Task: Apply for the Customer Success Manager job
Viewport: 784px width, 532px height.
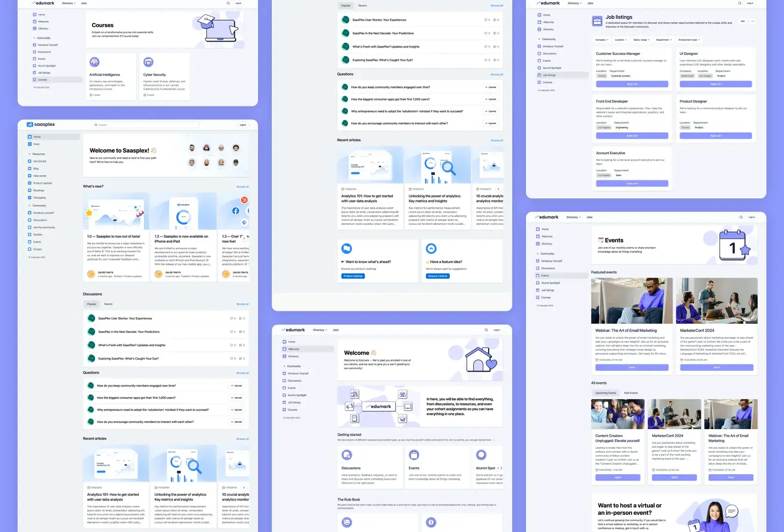Action: coord(632,84)
